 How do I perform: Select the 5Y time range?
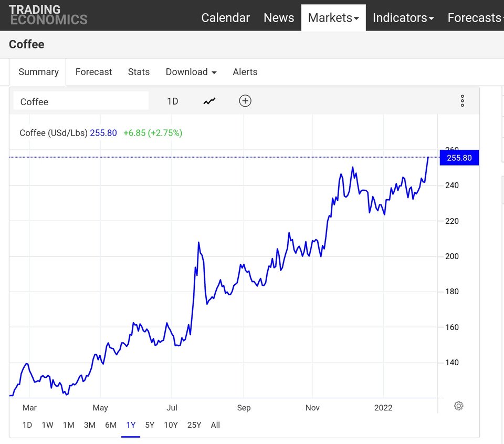150,425
